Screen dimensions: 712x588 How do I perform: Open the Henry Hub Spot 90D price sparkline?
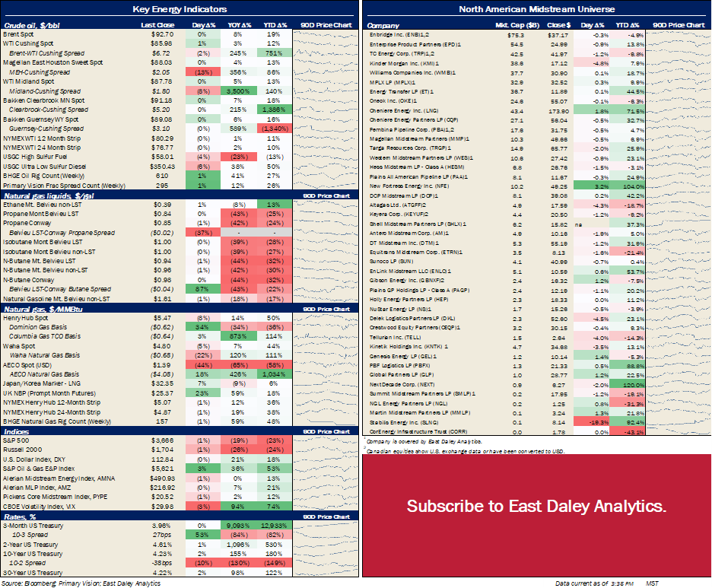(326, 318)
